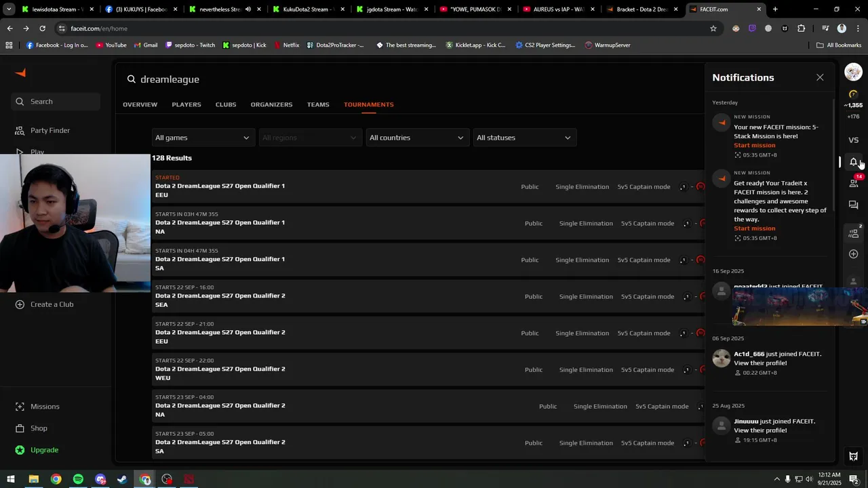Open friends icon with 14 badge
The width and height of the screenshot is (868, 488).
(x=854, y=183)
